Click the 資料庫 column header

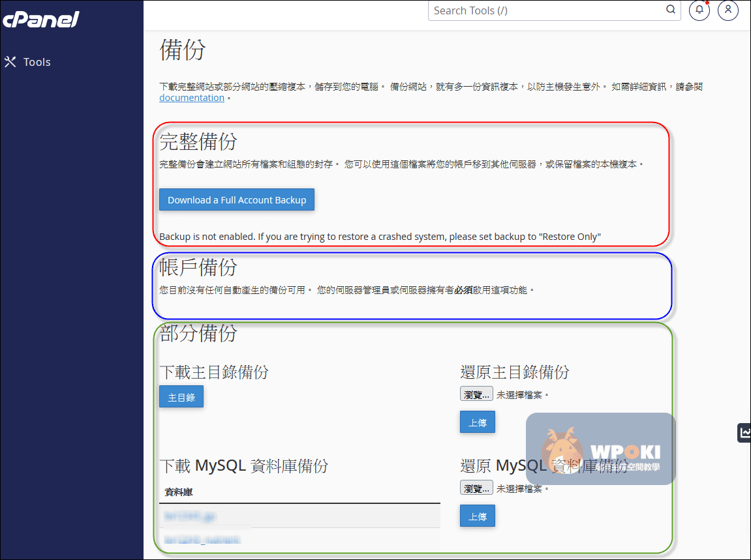pyautogui.click(x=178, y=492)
